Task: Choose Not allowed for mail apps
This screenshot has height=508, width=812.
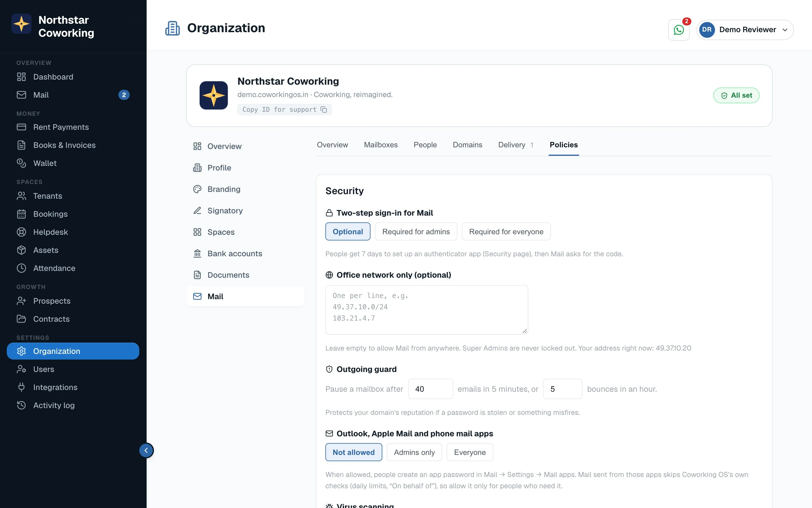Action: (354, 452)
